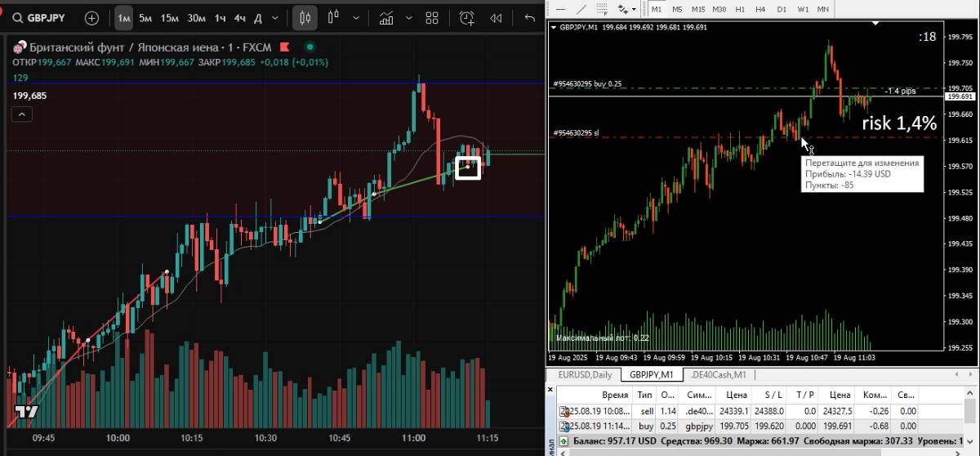
Task: Click the red stop loss level line
Action: point(694,137)
